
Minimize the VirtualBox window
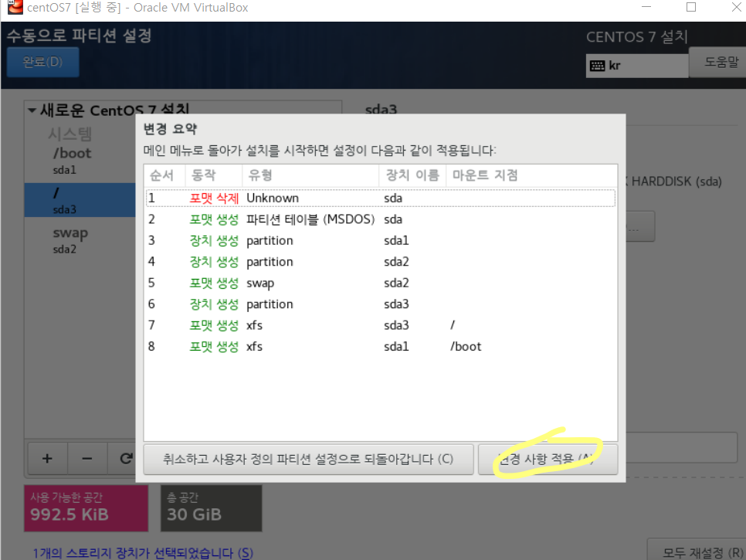click(x=646, y=7)
